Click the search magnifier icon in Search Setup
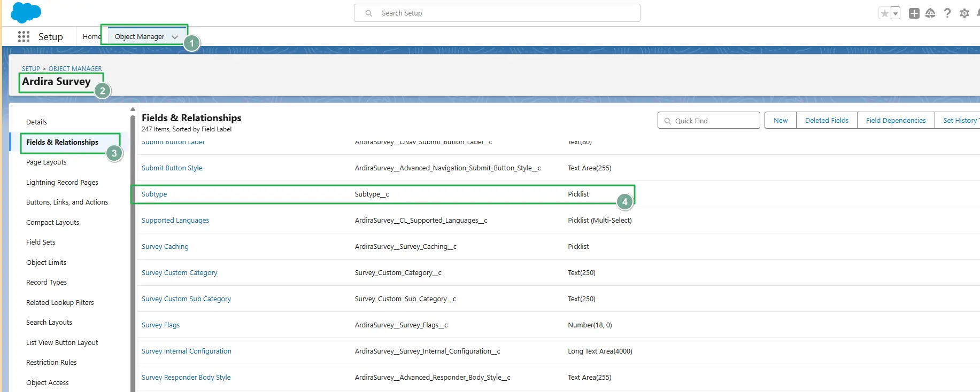The image size is (980, 392). 369,13
